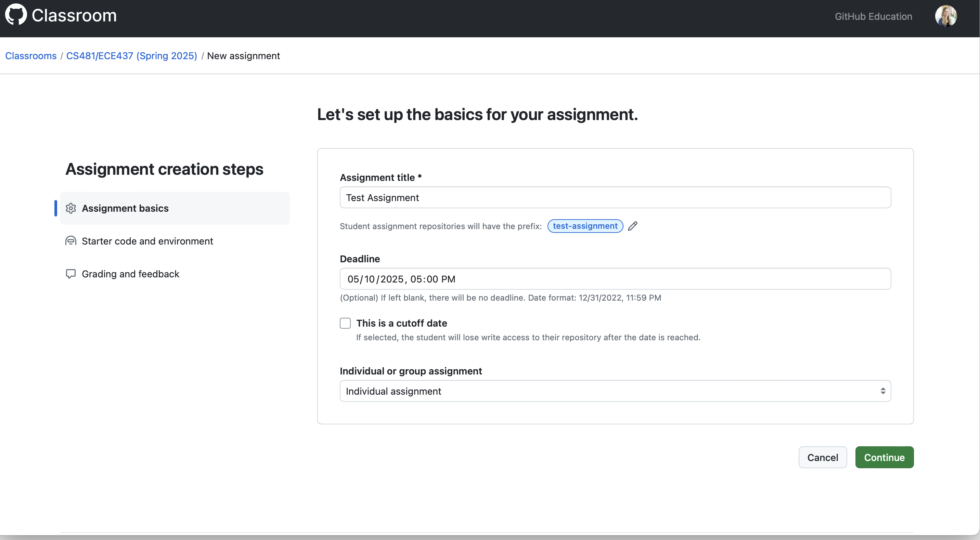980x540 pixels.
Task: Click the test-assignment prefix badge
Action: pyautogui.click(x=585, y=226)
